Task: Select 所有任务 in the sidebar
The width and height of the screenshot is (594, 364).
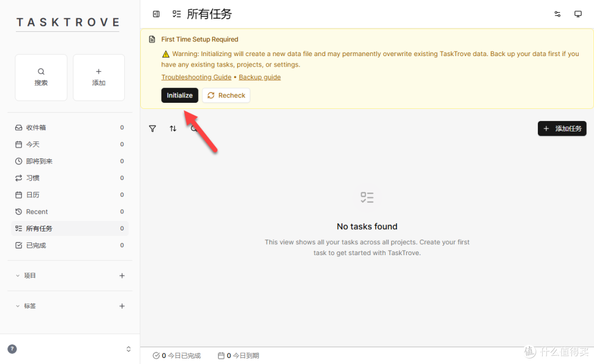Action: (70, 228)
